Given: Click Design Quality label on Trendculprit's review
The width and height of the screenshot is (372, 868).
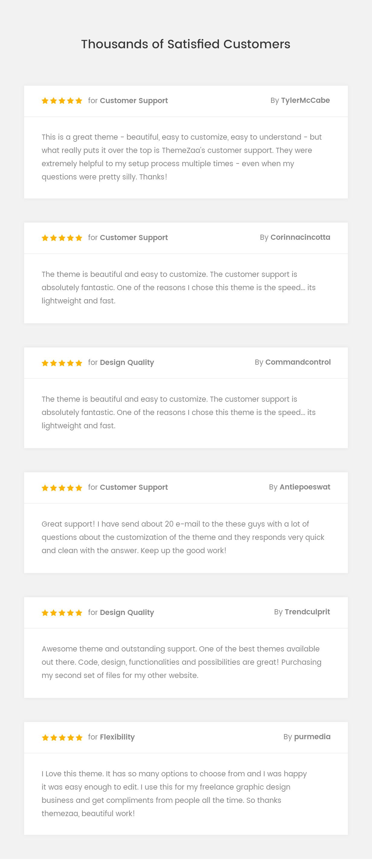Looking at the screenshot, I should coord(127,612).
